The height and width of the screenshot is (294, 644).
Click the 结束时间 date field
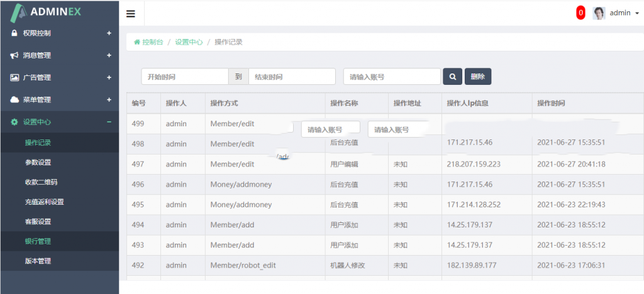292,77
